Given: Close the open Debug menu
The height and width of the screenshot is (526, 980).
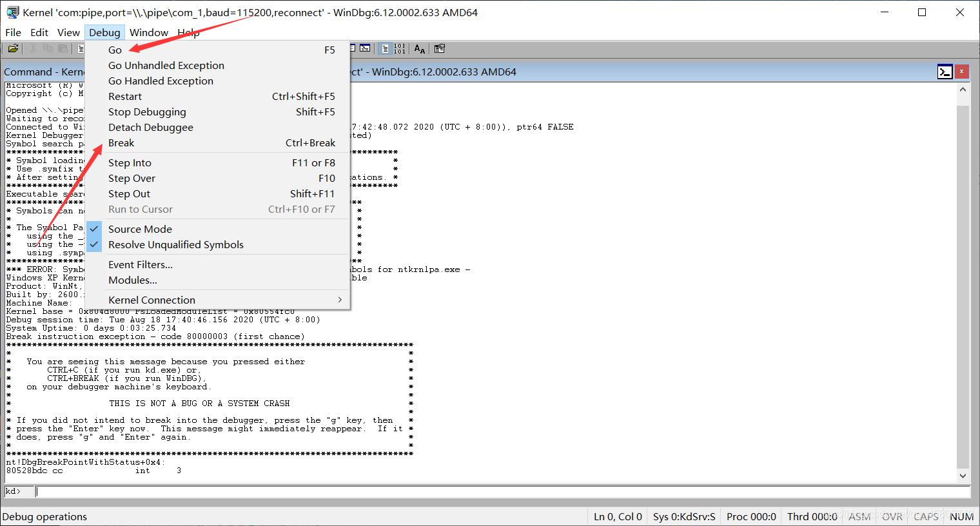Looking at the screenshot, I should point(104,32).
